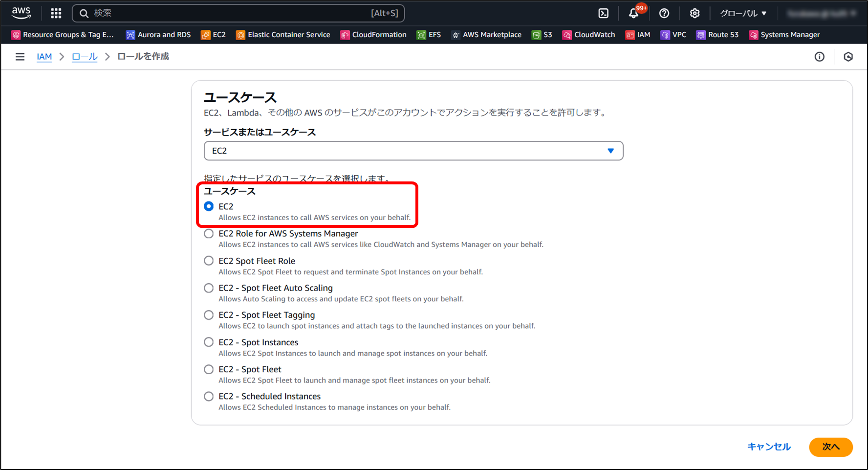Image resolution: width=868 pixels, height=470 pixels.
Task: Choose EC2 - Spot Fleet Tagging
Action: point(209,315)
